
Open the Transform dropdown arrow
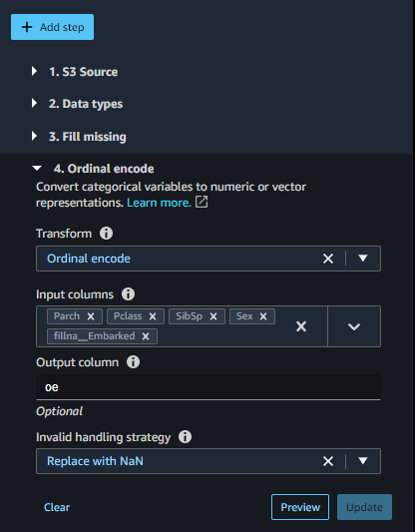pos(363,259)
